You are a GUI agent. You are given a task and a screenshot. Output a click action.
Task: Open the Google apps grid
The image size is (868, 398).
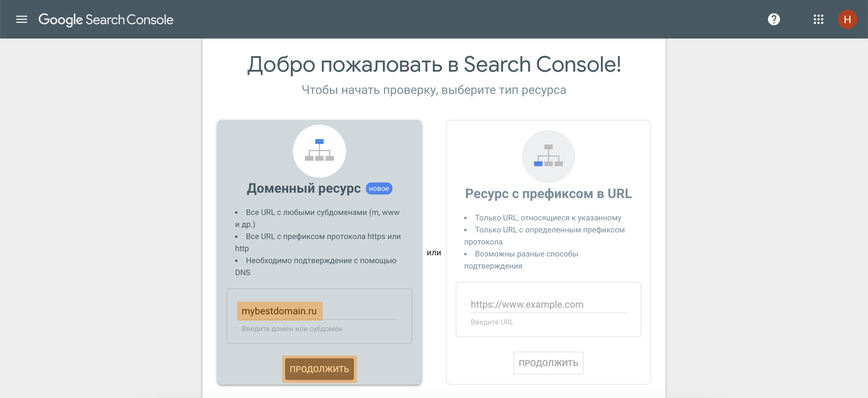pos(818,19)
